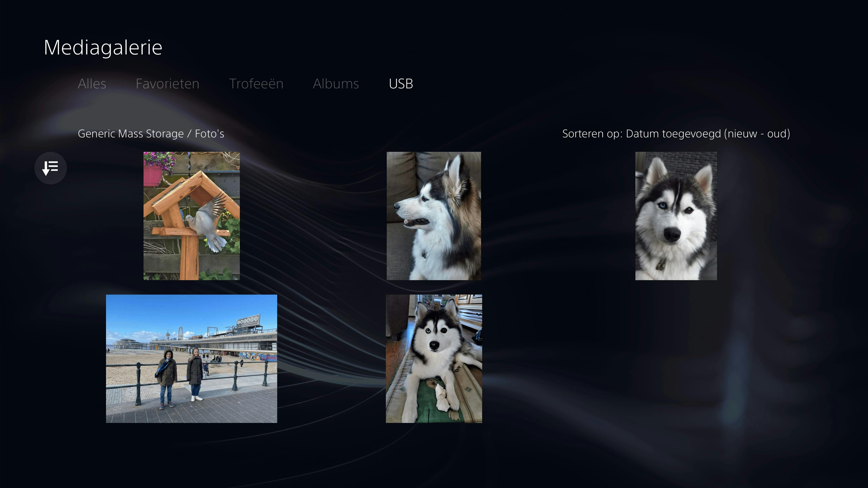Switch to the Alles tab
The height and width of the screenshot is (488, 868).
92,84
